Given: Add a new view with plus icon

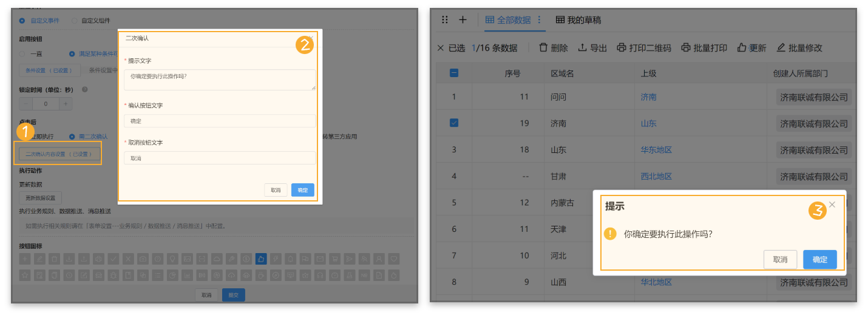Looking at the screenshot, I should (463, 19).
